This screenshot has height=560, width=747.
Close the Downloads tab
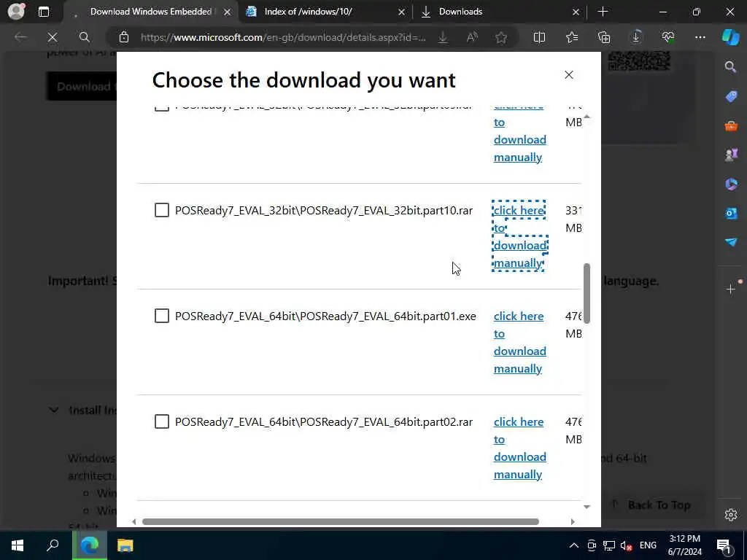point(576,12)
